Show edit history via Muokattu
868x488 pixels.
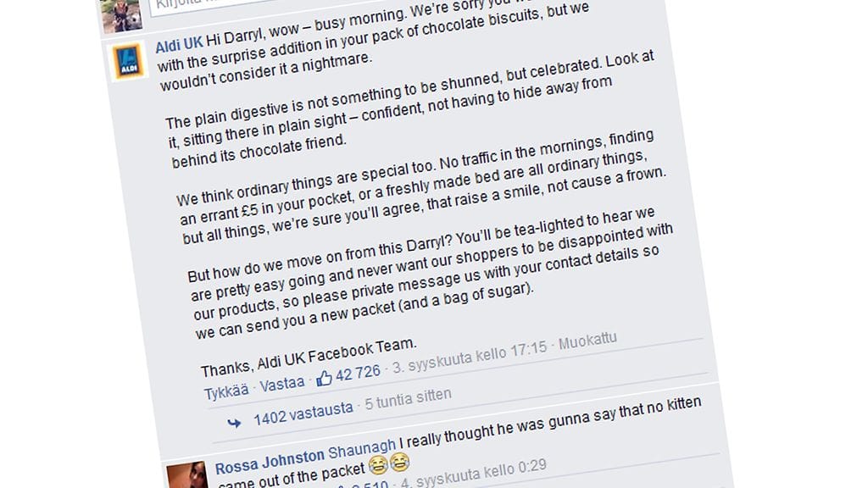[x=587, y=341]
